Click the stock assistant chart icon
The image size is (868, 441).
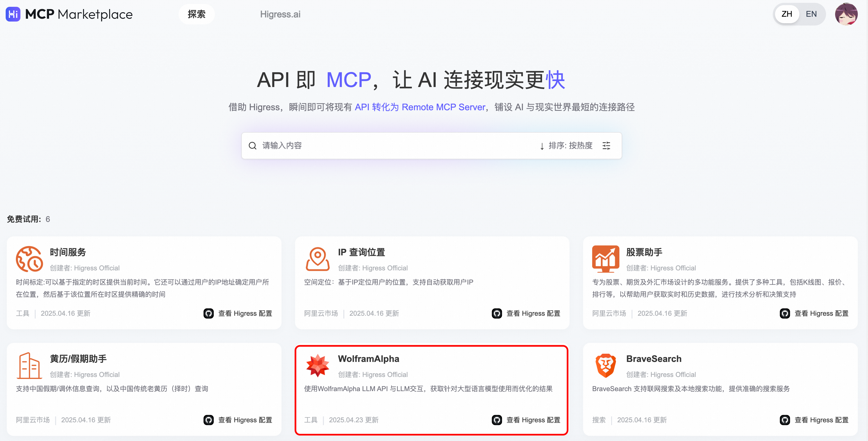[x=606, y=259]
